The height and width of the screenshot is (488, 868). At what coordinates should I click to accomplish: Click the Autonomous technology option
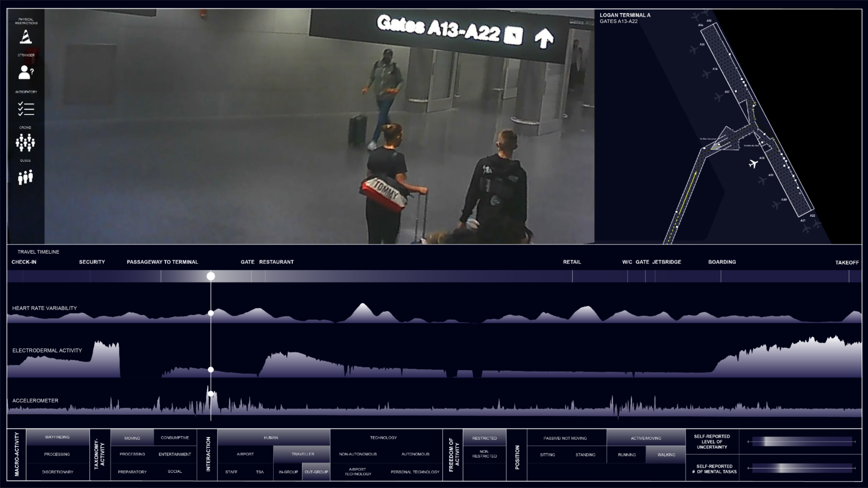416,454
